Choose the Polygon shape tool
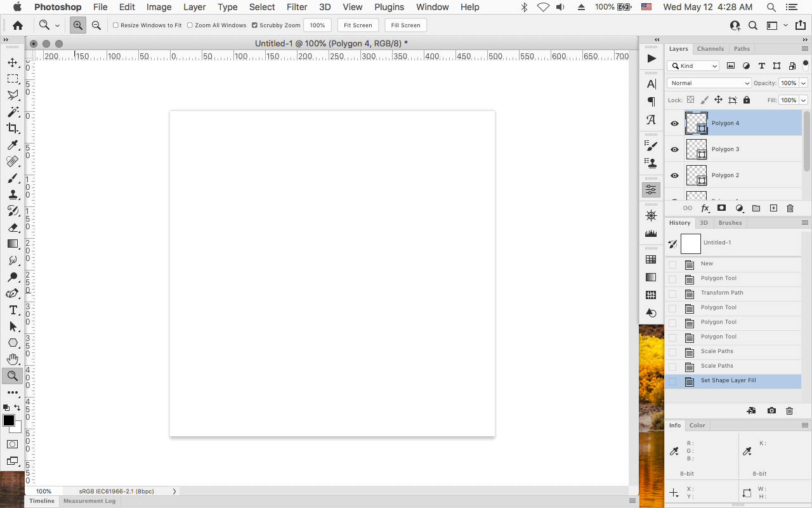 pyautogui.click(x=13, y=343)
